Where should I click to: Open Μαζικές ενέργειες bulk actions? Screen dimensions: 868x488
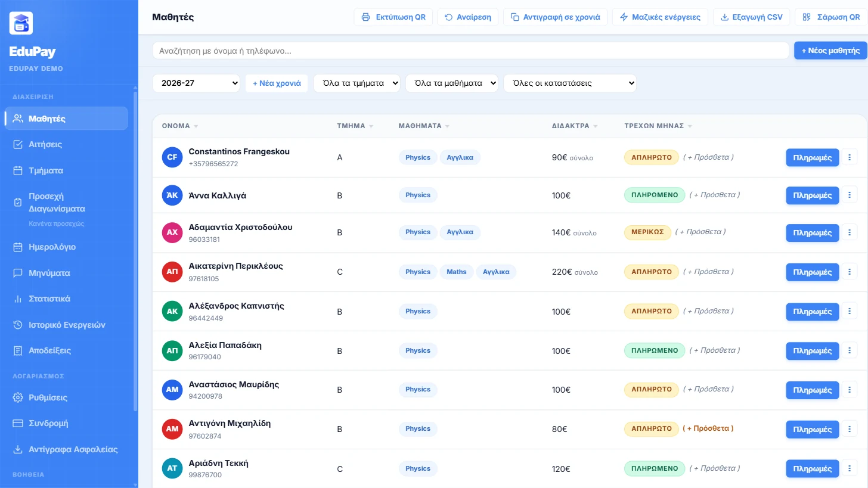pyautogui.click(x=660, y=17)
